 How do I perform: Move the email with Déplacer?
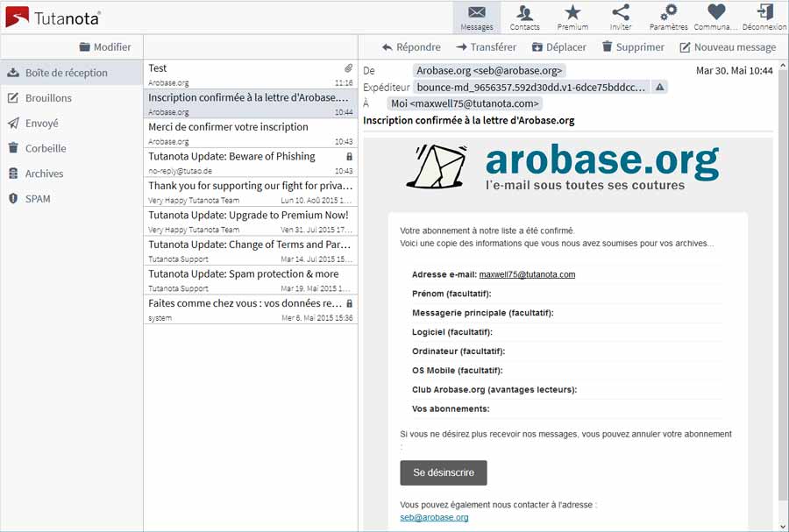(x=558, y=47)
